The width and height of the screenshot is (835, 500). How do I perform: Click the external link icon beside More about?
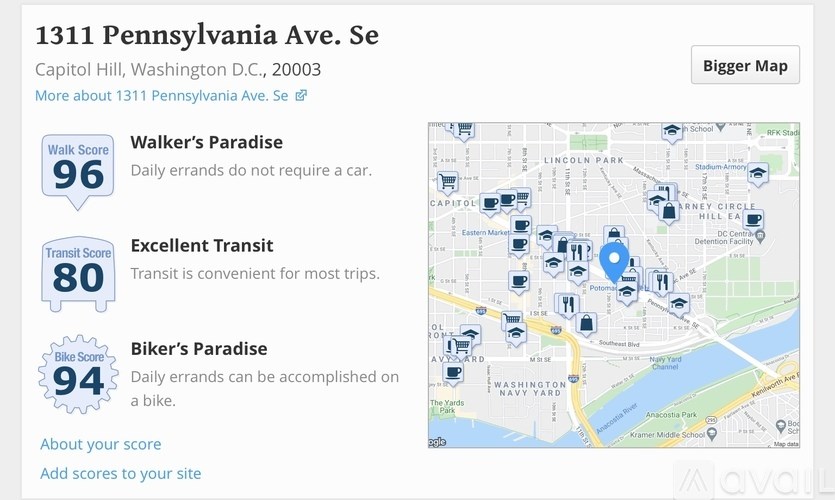coord(301,96)
